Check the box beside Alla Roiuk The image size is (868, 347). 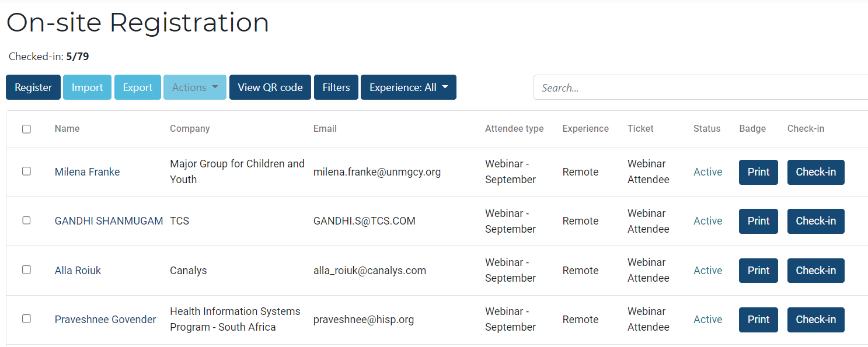coord(26,270)
